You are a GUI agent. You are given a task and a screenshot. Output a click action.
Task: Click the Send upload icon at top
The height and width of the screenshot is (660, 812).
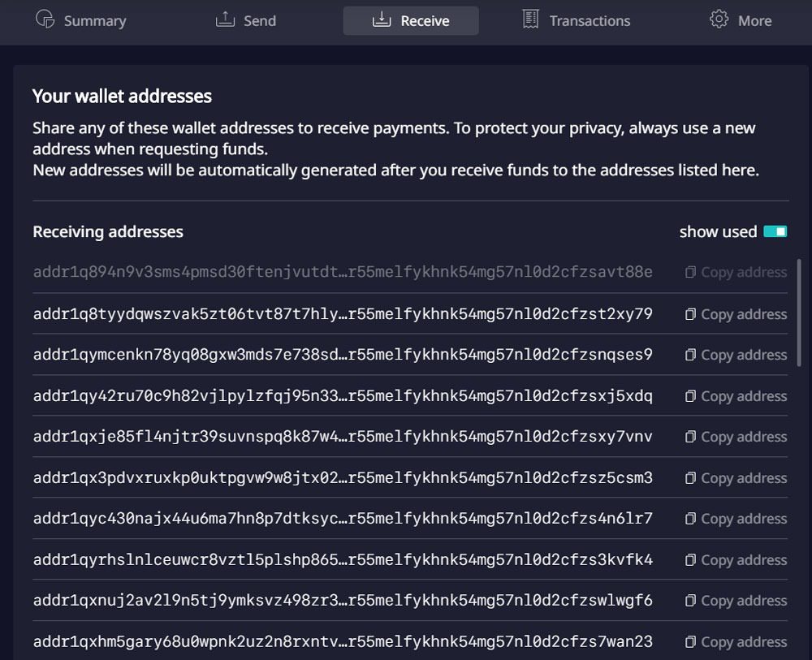pyautogui.click(x=222, y=20)
